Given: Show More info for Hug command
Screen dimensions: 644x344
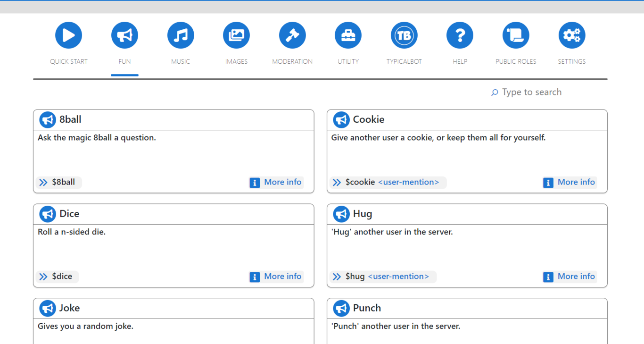Looking at the screenshot, I should tap(570, 277).
